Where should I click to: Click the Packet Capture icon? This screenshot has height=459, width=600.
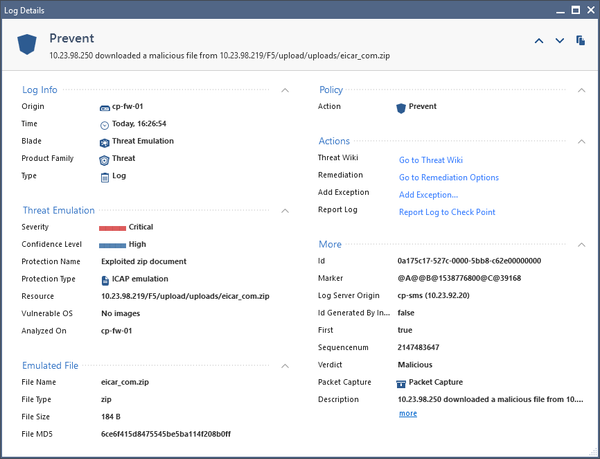[x=402, y=382]
